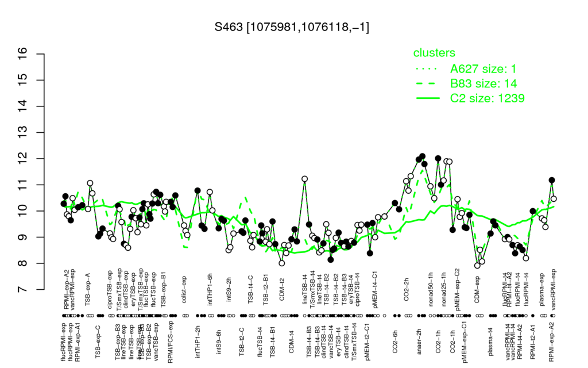Image resolution: width=588 pixels, height=368 pixels.
Task: Click the solid green C2 legend line
Action: [428, 98]
